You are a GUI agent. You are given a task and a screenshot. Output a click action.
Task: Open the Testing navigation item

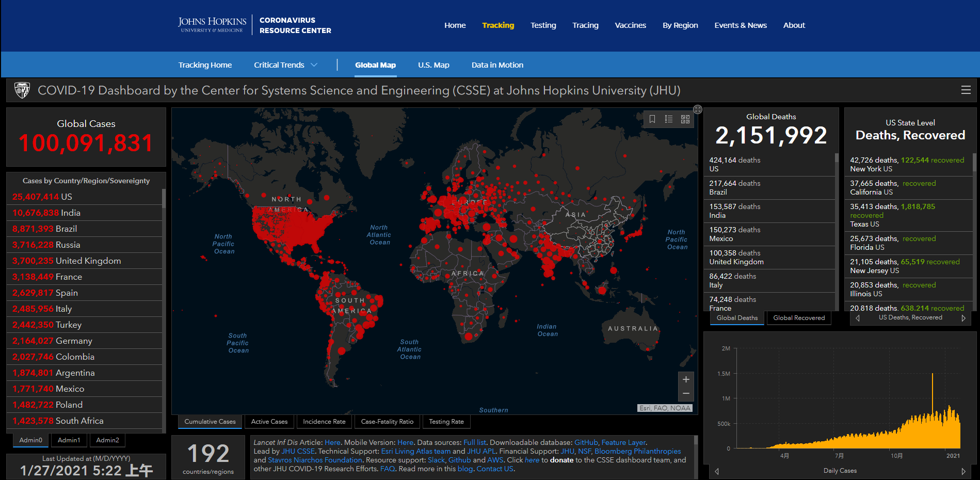(543, 25)
